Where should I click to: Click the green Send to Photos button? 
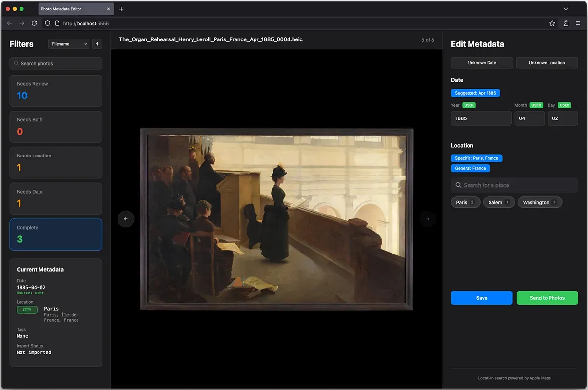click(547, 298)
